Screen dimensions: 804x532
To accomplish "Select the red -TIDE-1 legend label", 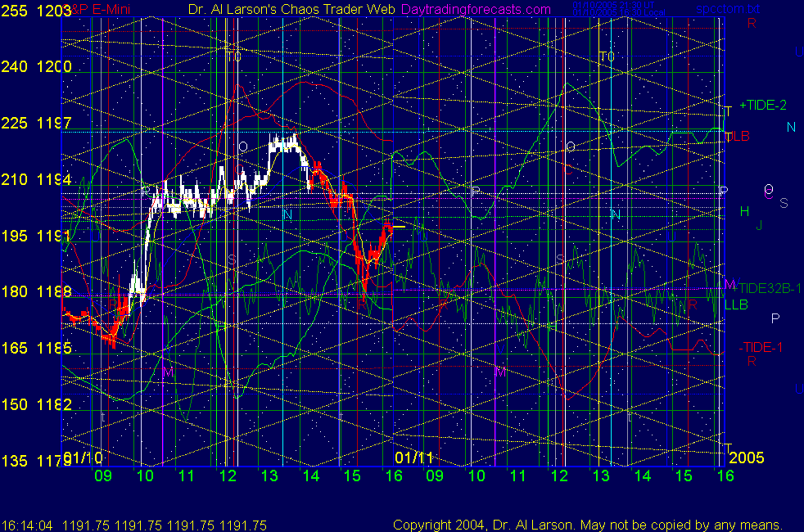I will [761, 348].
